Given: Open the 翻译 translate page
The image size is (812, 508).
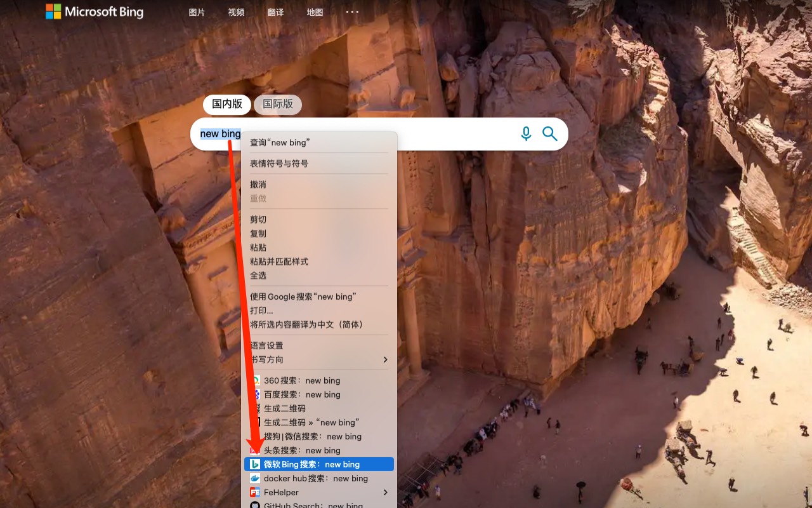Looking at the screenshot, I should pyautogui.click(x=275, y=12).
